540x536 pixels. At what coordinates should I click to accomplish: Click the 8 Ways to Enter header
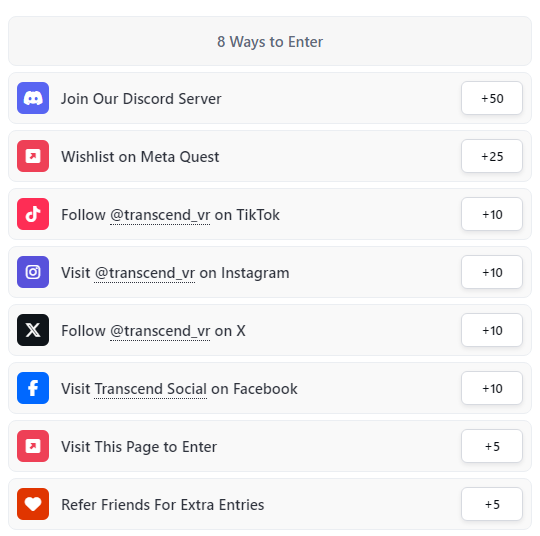[270, 41]
